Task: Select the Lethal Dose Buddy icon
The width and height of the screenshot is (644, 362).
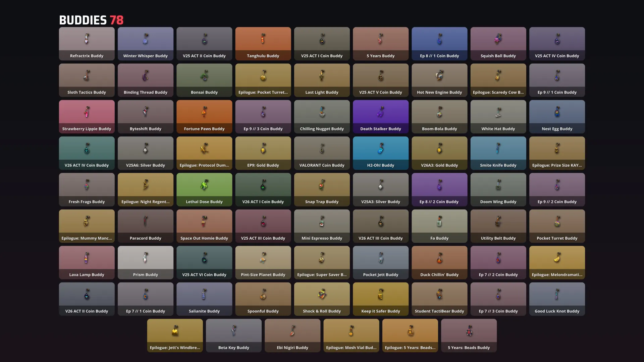Action: [x=204, y=185]
